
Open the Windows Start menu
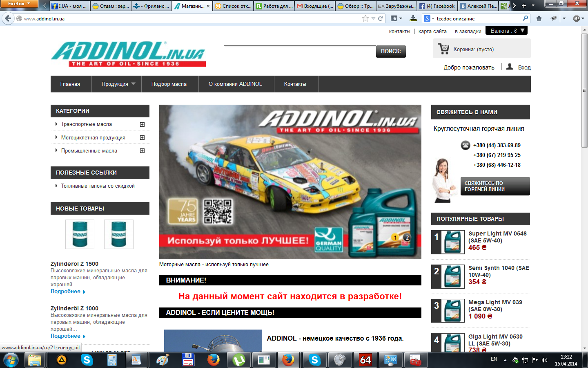tap(11, 360)
